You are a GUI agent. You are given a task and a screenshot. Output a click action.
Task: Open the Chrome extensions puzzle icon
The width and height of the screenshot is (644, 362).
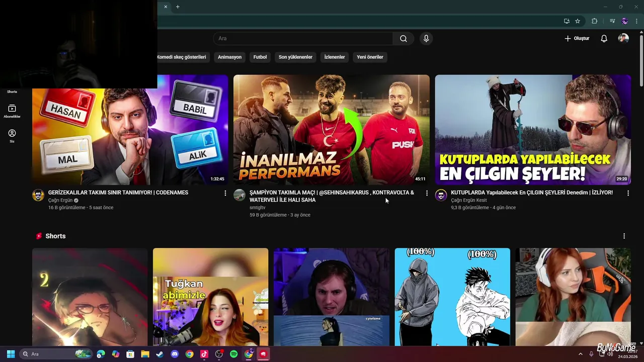pyautogui.click(x=594, y=21)
